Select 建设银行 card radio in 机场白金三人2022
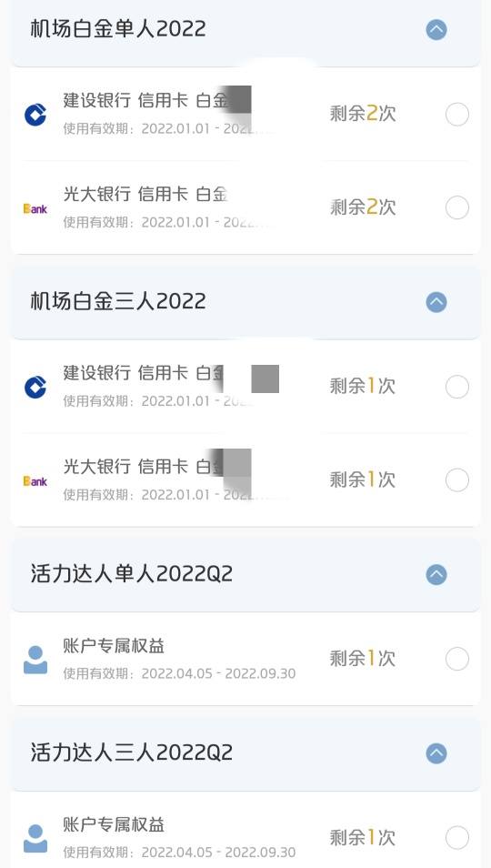The width and height of the screenshot is (491, 868). coord(457,387)
